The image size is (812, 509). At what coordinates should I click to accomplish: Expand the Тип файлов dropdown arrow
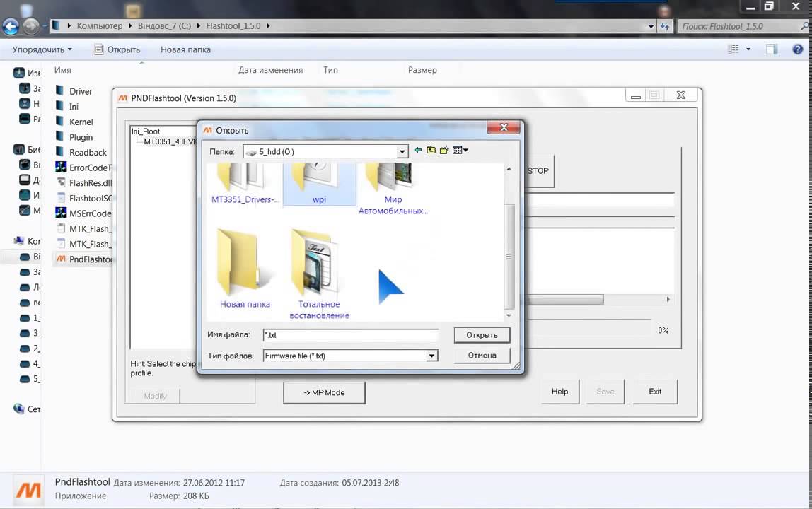coord(431,356)
